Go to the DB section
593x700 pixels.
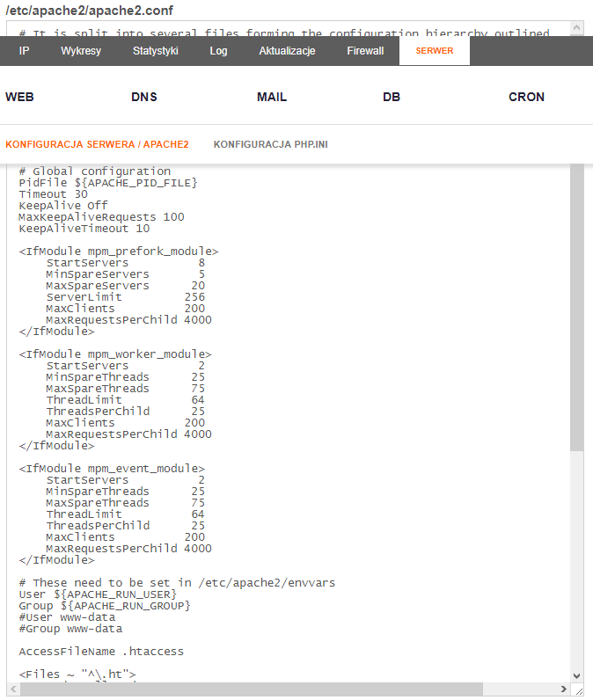392,97
